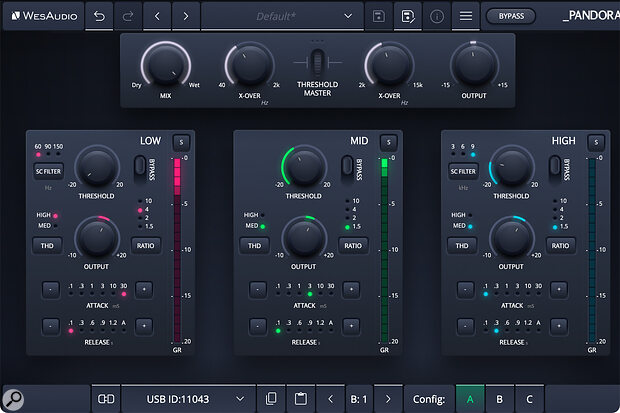Click the high X-OVER 2k to 15k knob

click(x=389, y=66)
